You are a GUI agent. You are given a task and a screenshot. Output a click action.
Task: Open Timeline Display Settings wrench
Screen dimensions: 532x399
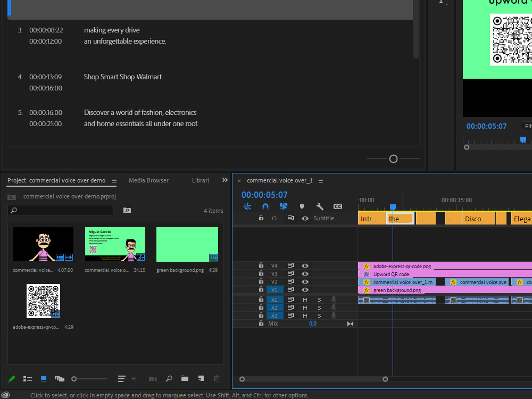320,206
